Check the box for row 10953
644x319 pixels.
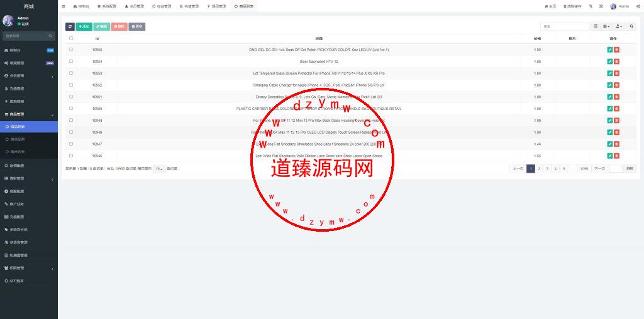click(x=71, y=73)
